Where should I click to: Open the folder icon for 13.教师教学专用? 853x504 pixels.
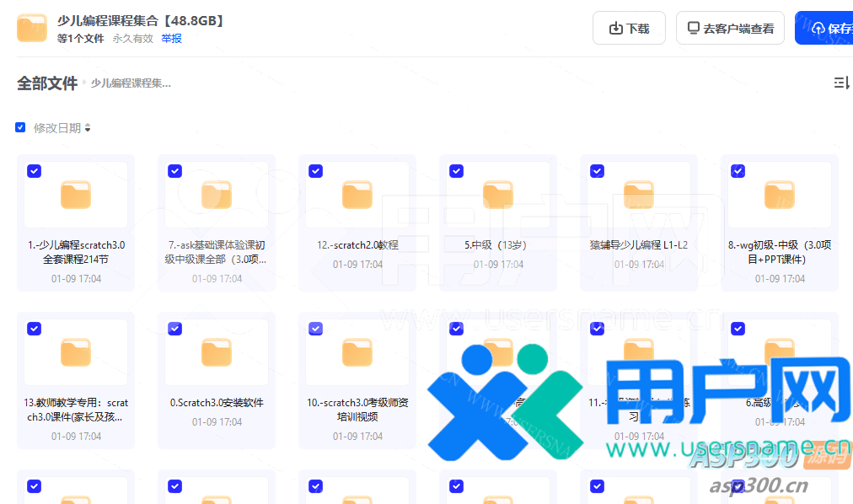[x=76, y=352]
